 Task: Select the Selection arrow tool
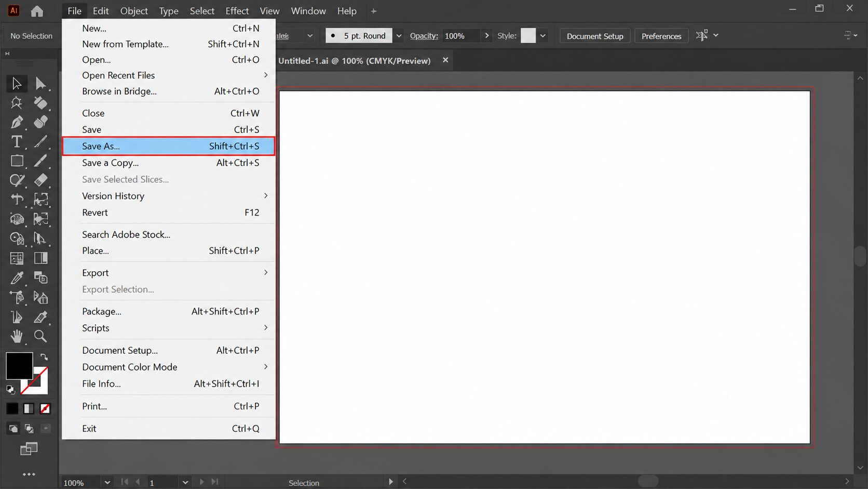pos(17,83)
